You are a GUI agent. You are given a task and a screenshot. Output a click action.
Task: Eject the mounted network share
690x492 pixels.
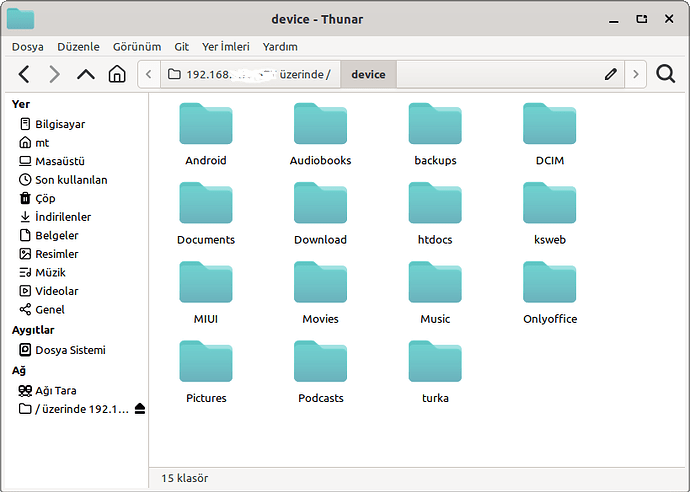(140, 409)
